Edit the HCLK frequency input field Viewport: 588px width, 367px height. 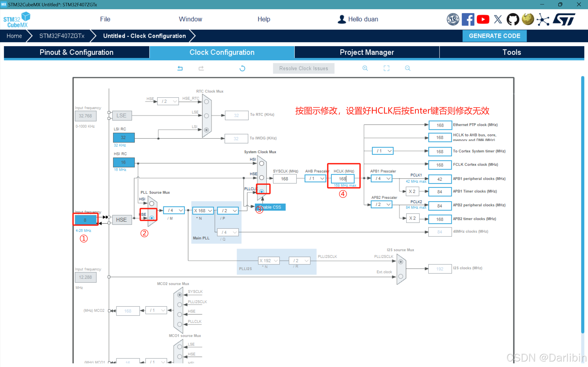coord(343,179)
